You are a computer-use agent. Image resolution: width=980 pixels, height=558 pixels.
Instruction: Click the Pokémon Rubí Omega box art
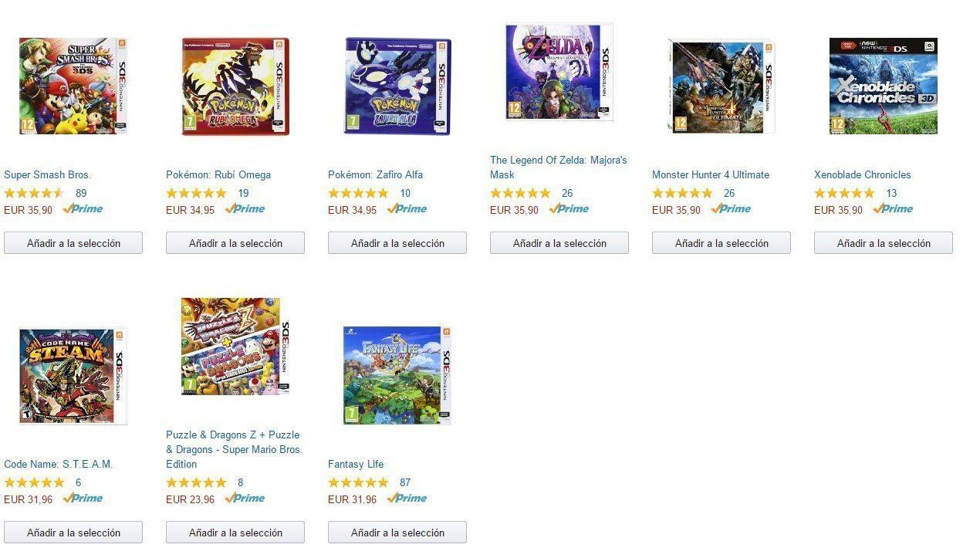point(235,86)
